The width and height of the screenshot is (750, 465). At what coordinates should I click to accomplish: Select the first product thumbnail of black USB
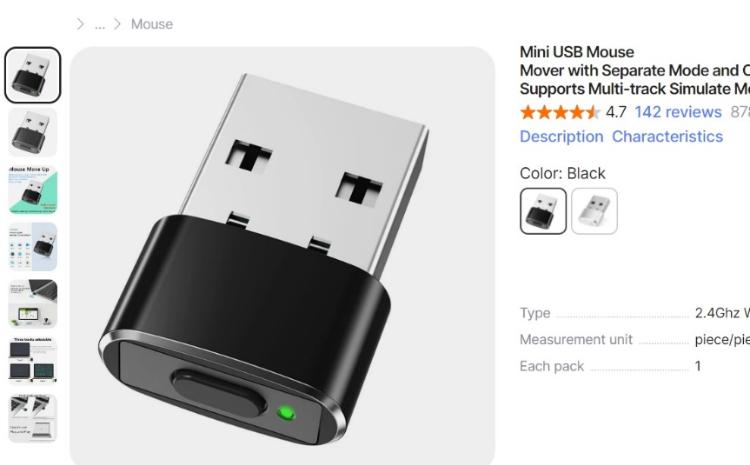[33, 75]
